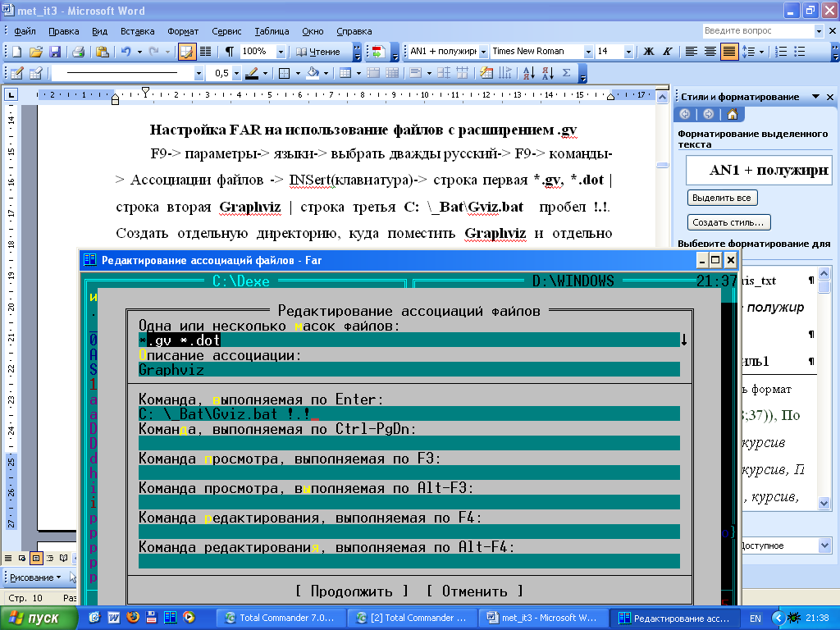The image size is (840, 630).
Task: Open the line style dropdown
Action: point(199,73)
